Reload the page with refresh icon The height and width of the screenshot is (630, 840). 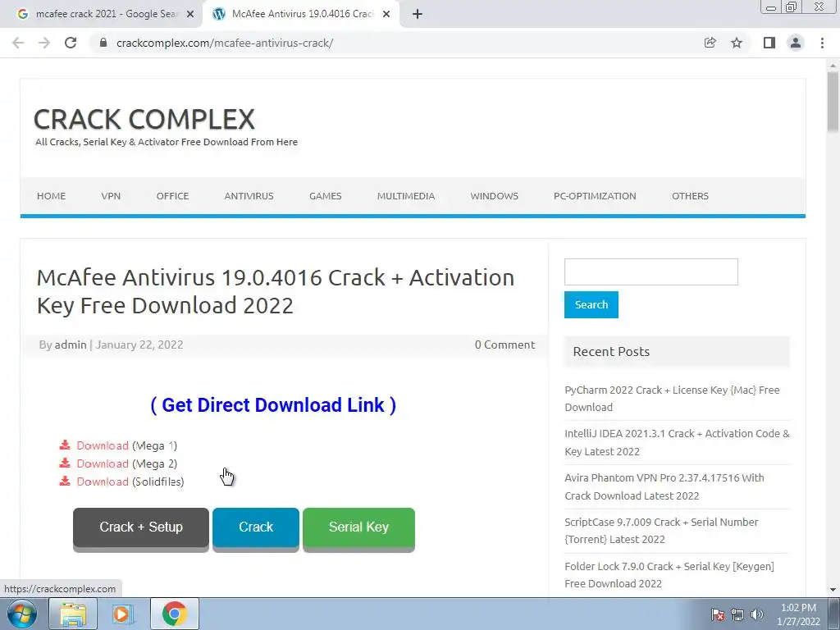[71, 43]
